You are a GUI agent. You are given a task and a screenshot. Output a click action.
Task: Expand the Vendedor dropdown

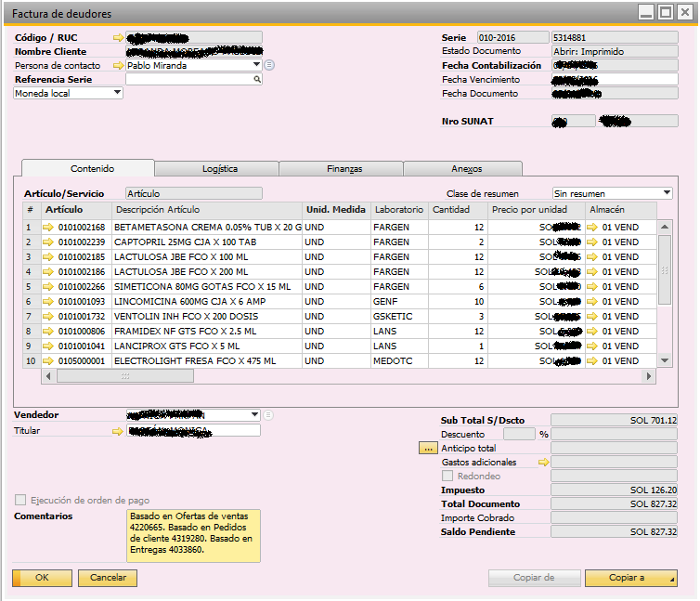pyautogui.click(x=254, y=415)
